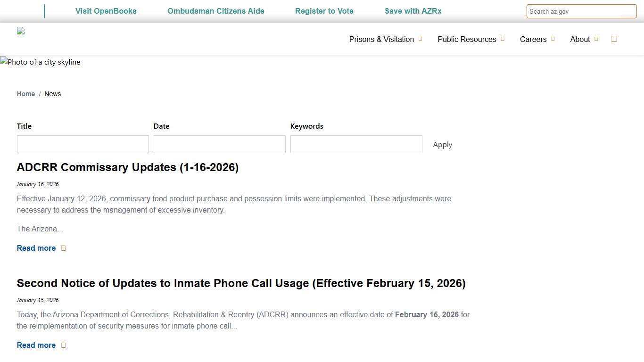Screen dimensions: 644x362
Task: Click into the Title filter field
Action: click(x=83, y=144)
